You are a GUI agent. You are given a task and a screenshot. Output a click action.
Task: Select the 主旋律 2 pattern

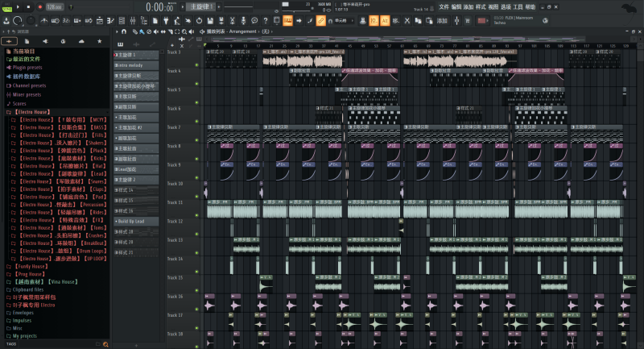point(136,180)
